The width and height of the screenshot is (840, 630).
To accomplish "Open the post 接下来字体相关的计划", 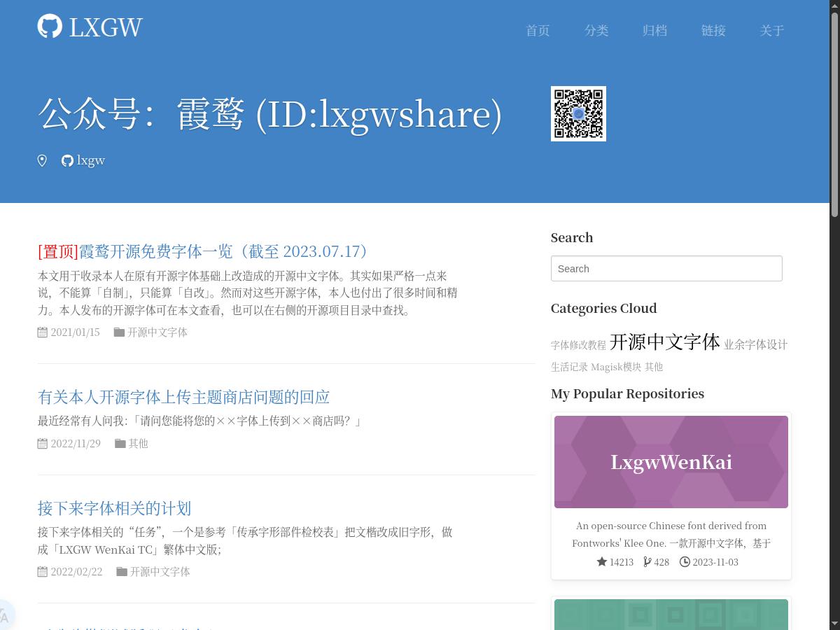I will tap(114, 508).
